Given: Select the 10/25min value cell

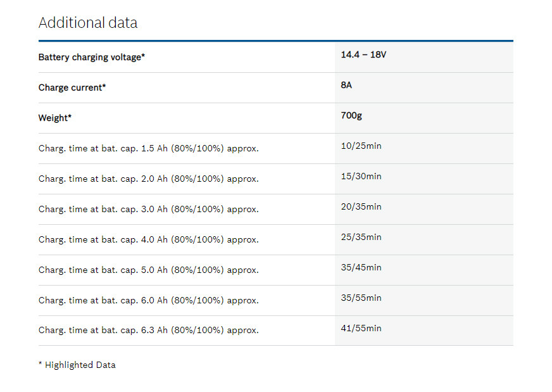Looking at the screenshot, I should click(361, 146).
